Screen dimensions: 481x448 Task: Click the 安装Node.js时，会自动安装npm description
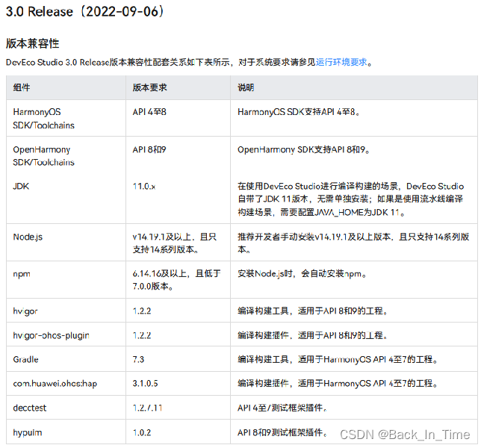302,273
